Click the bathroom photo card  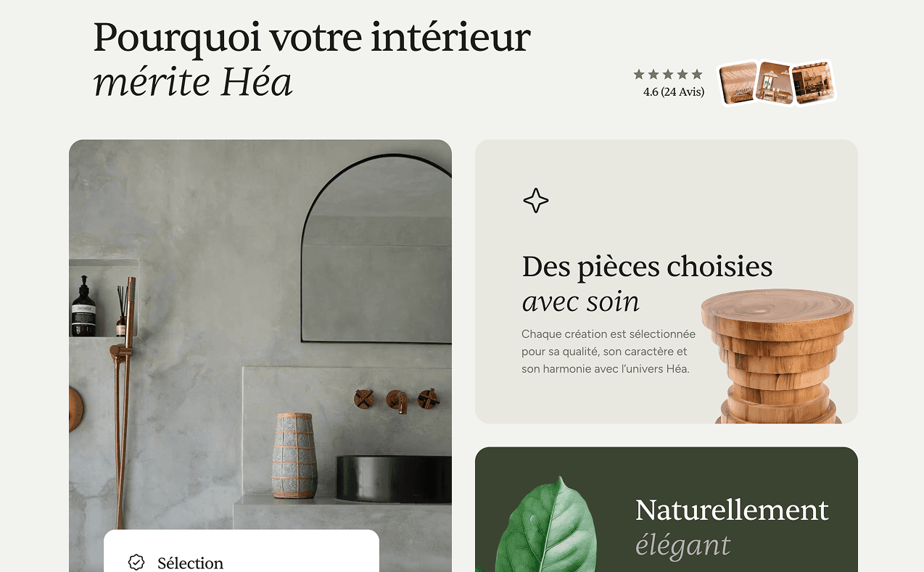tap(260, 355)
